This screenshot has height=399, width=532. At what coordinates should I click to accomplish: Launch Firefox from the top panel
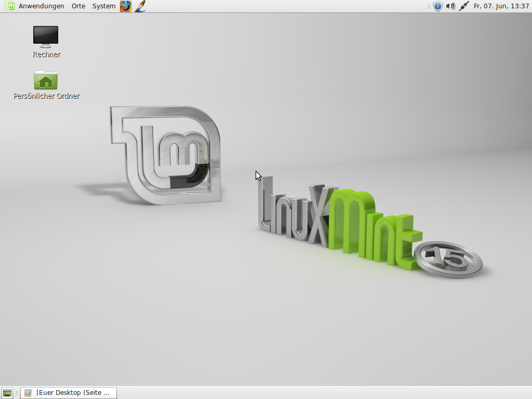[x=126, y=6]
